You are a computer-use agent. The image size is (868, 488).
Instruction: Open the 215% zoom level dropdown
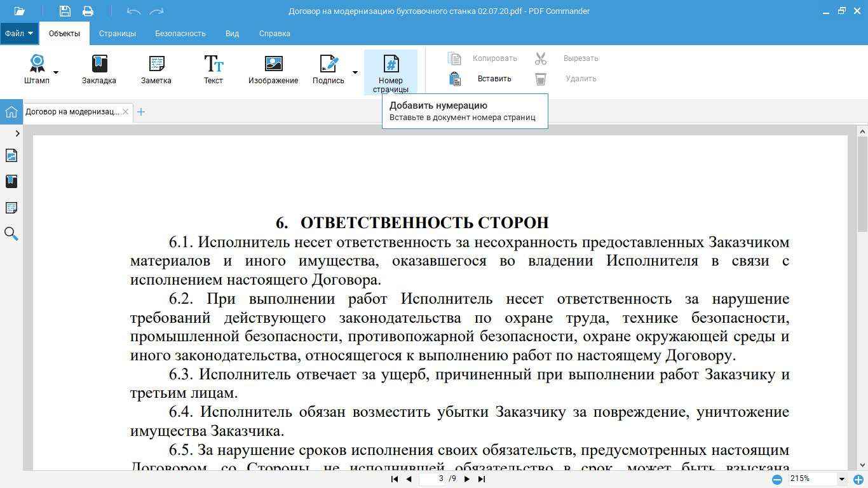click(843, 480)
